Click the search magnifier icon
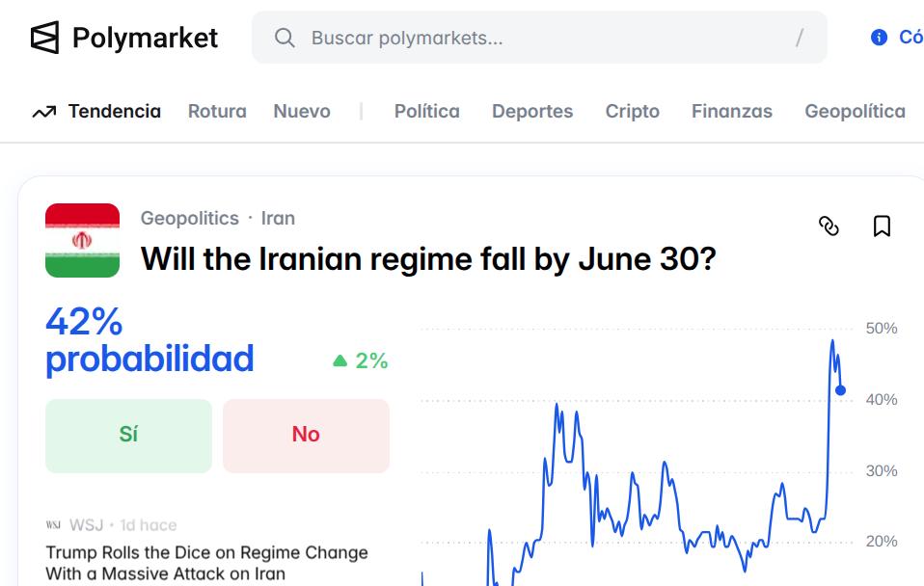Screen dimensions: 924x586 (x=285, y=38)
